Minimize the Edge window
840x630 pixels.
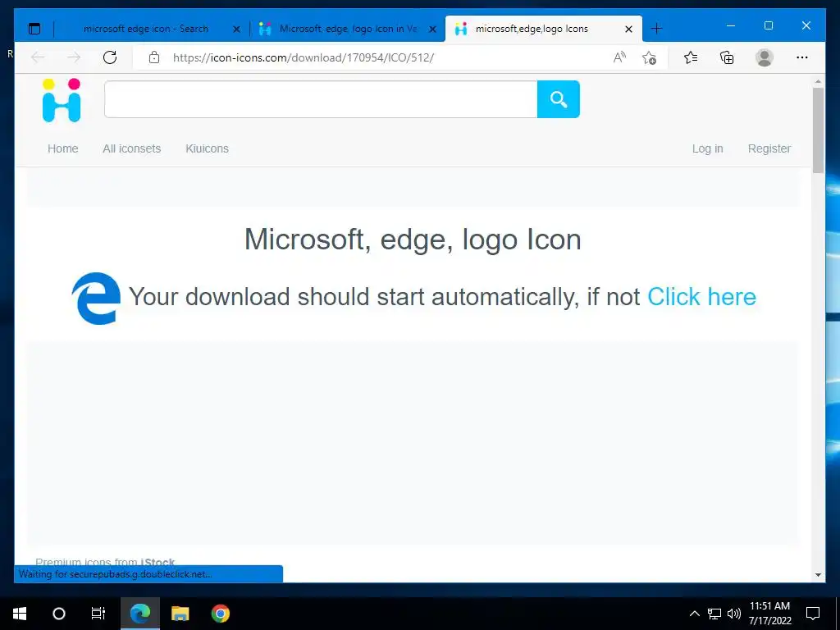(731, 25)
